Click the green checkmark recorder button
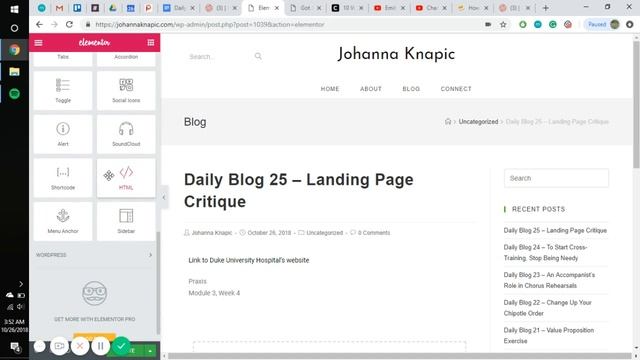The image size is (640, 360). point(121,346)
